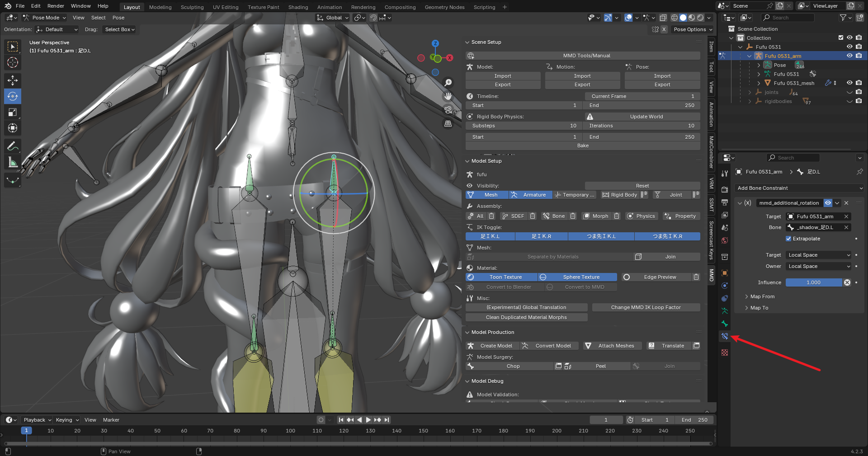The height and width of the screenshot is (456, 868).
Task: Open Owner Local Space dropdown
Action: click(819, 266)
